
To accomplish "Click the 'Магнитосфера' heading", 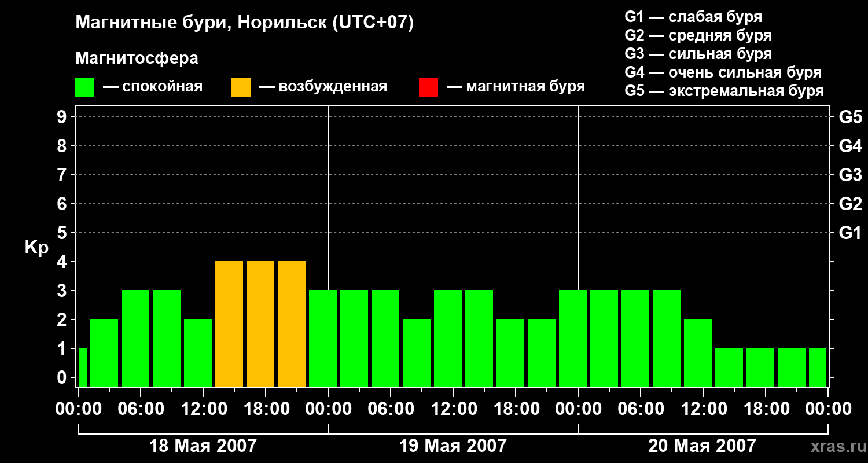I will [x=137, y=58].
